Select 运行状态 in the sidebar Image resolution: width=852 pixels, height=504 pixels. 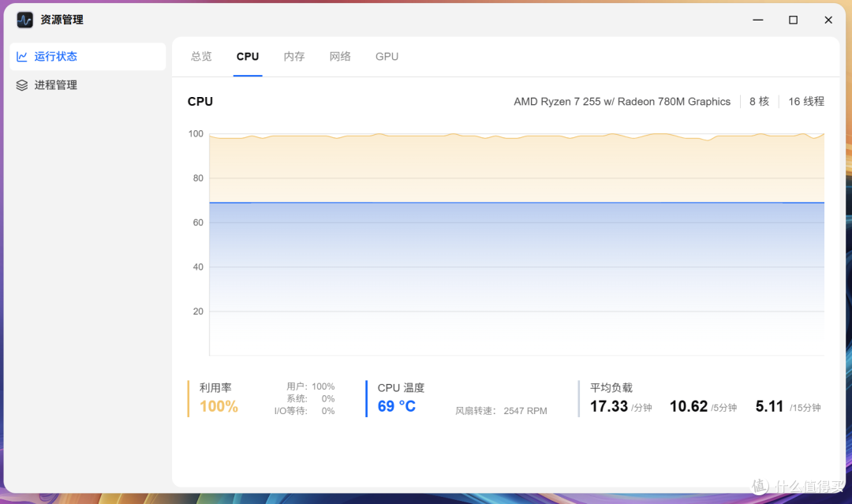click(88, 57)
